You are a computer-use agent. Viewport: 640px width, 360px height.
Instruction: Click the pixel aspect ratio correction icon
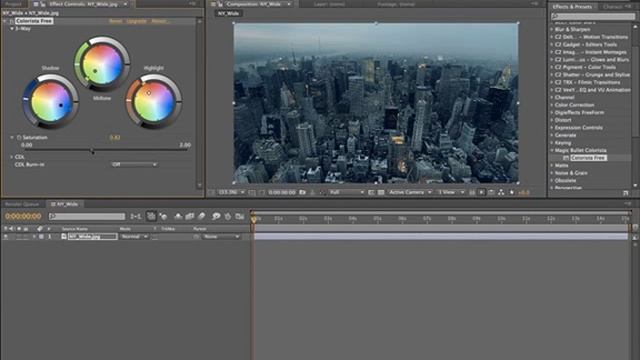click(x=472, y=192)
